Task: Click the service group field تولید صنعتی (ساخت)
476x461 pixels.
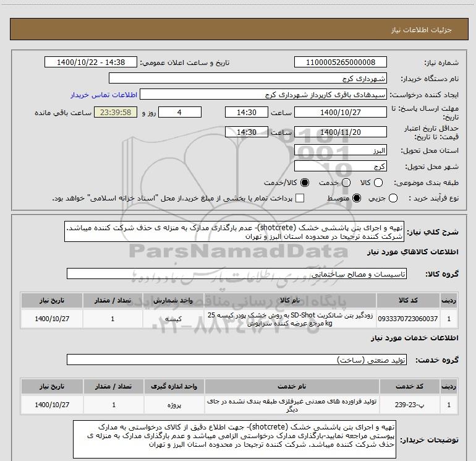Action: click(x=237, y=360)
